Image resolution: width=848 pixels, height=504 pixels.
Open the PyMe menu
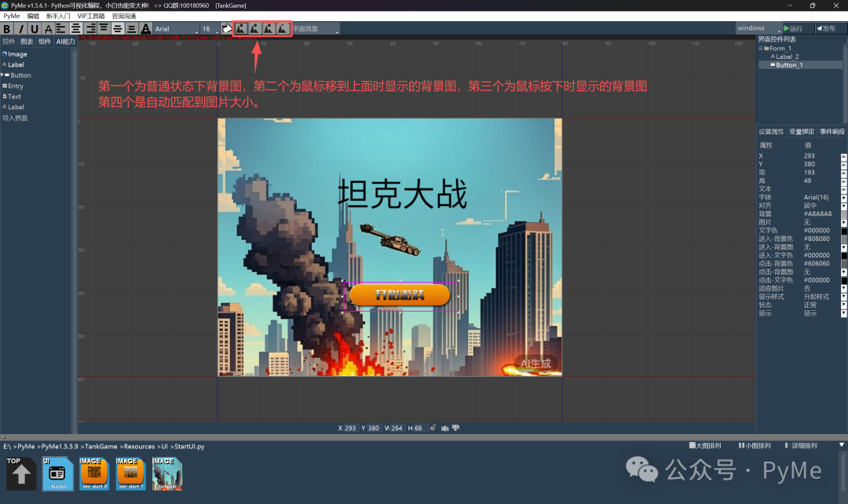11,16
